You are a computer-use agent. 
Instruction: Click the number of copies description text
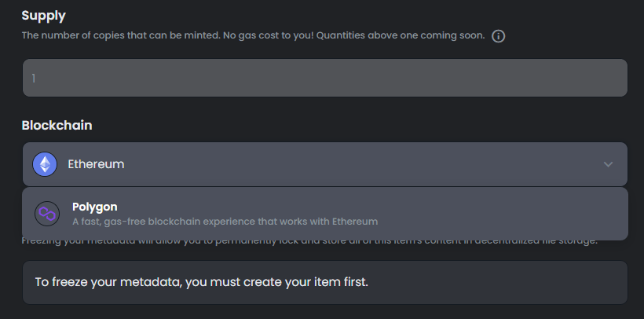pos(254,35)
